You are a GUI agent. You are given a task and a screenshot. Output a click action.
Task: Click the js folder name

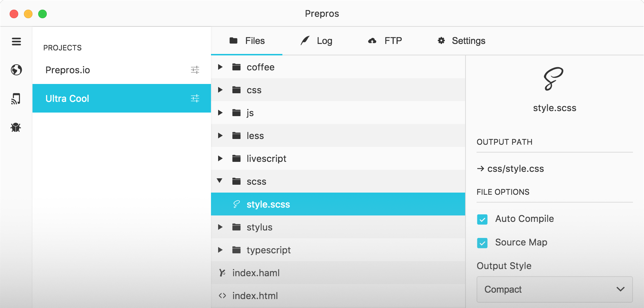pos(250,113)
